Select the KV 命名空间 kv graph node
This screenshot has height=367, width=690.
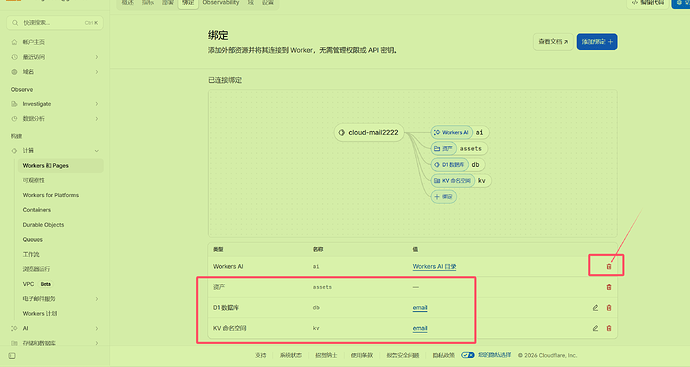click(460, 180)
